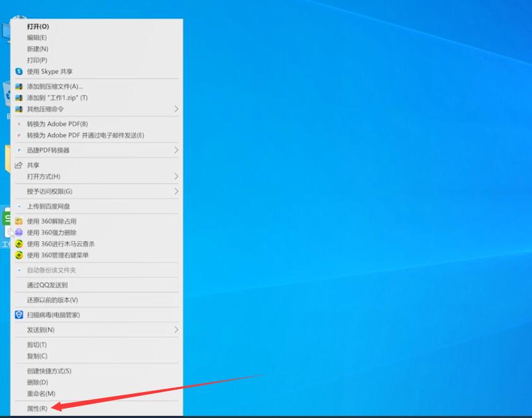The image size is (532, 418).
Task: Click the archive icon beside 添加到压缩文件(A)
Action: point(19,87)
